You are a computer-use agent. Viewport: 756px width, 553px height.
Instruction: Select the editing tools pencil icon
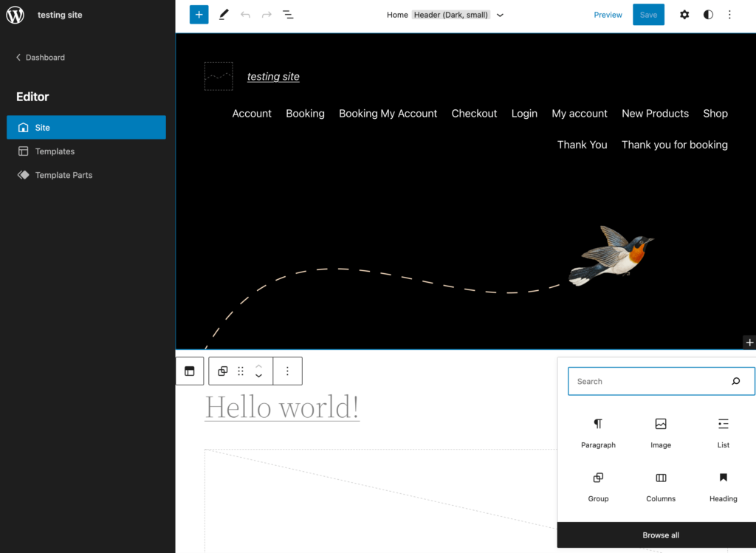(x=224, y=14)
